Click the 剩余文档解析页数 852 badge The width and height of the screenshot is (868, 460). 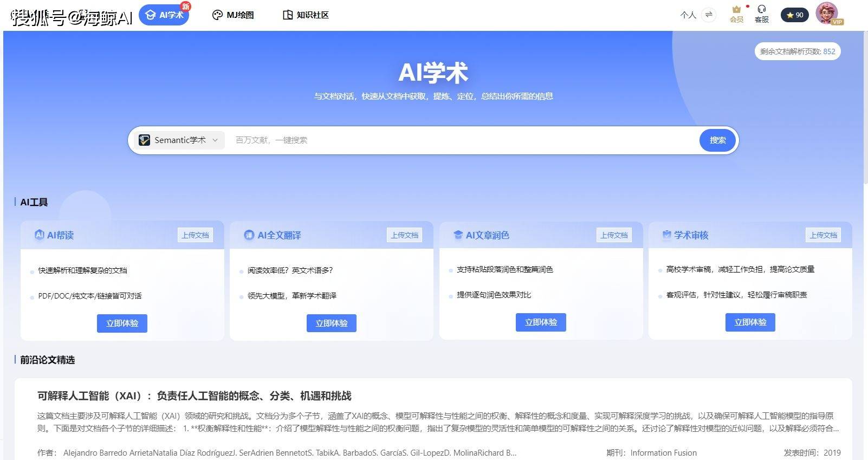pyautogui.click(x=798, y=51)
